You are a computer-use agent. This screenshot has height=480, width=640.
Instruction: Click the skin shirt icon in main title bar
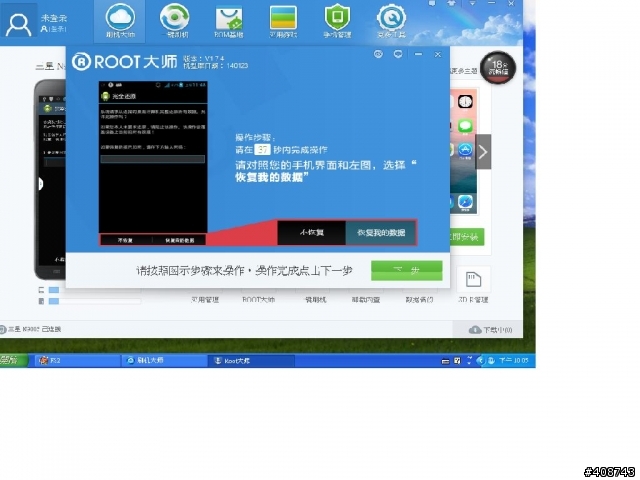click(x=452, y=3)
